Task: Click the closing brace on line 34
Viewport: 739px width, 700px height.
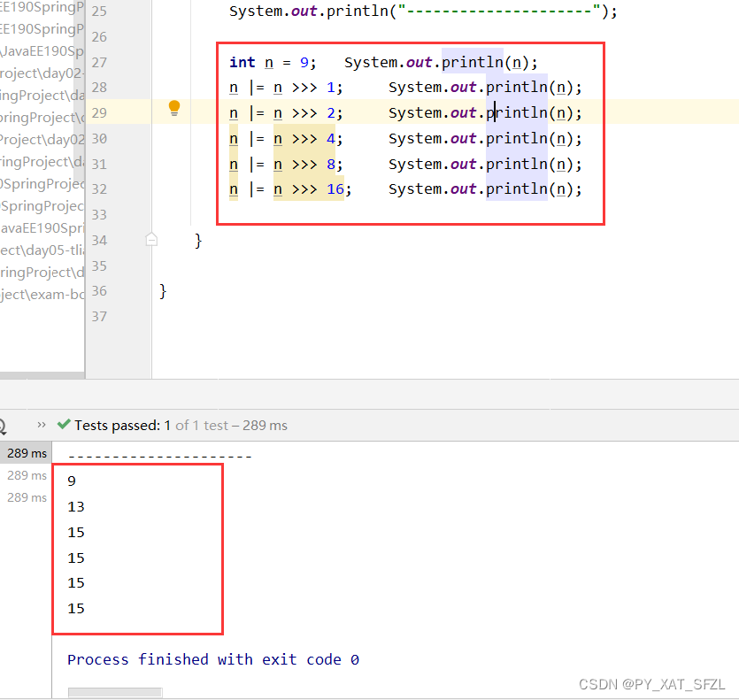Action: pyautogui.click(x=198, y=241)
